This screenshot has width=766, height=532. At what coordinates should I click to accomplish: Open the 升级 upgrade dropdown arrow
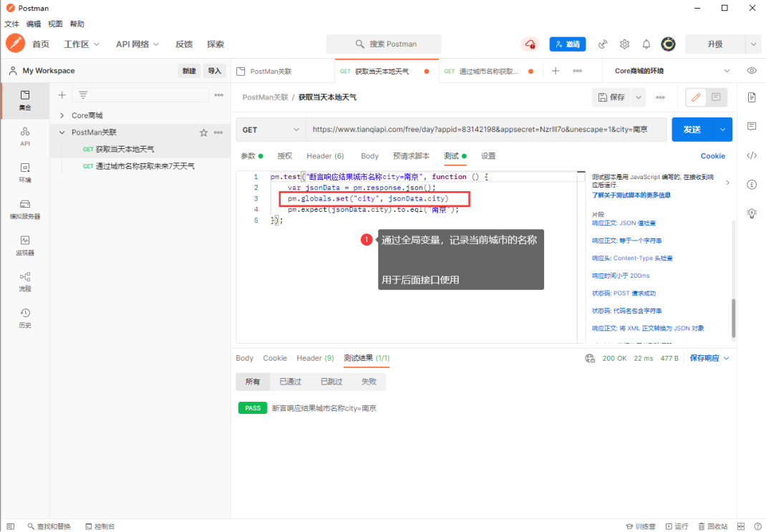(753, 44)
